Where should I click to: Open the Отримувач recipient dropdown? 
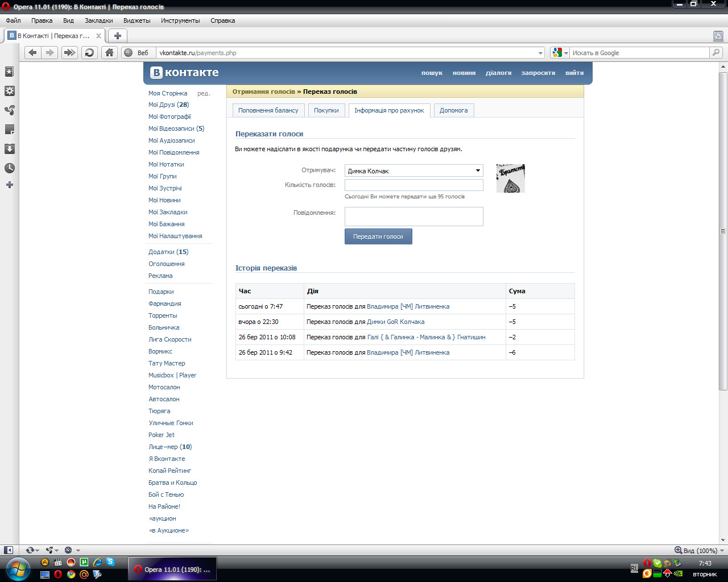point(414,171)
